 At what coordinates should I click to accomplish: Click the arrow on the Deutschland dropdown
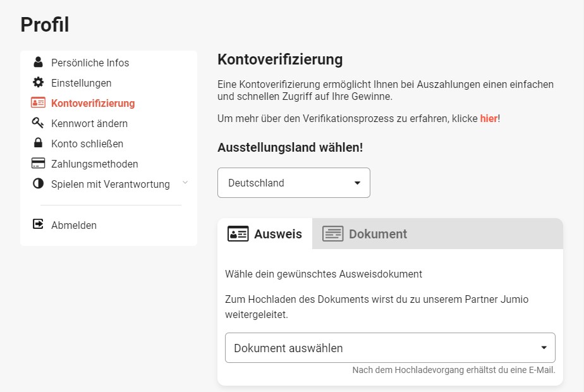357,183
